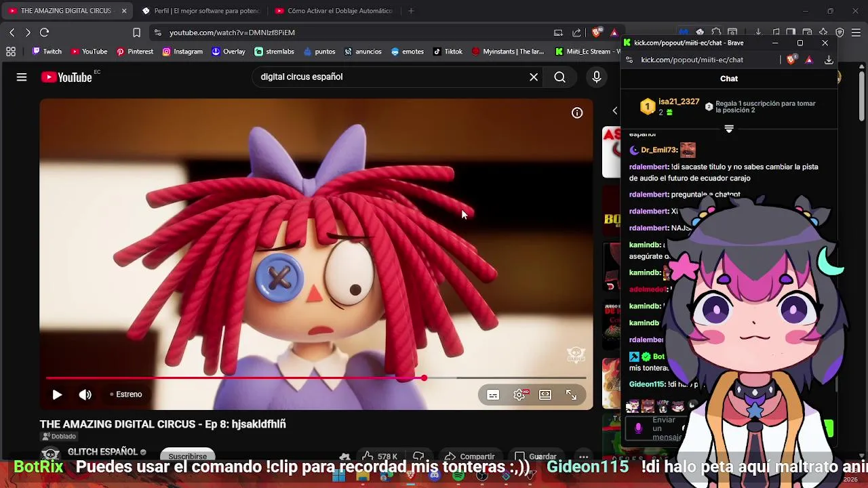
Task: Collapse the Kick chat leaderboard chevron
Action: (729, 129)
